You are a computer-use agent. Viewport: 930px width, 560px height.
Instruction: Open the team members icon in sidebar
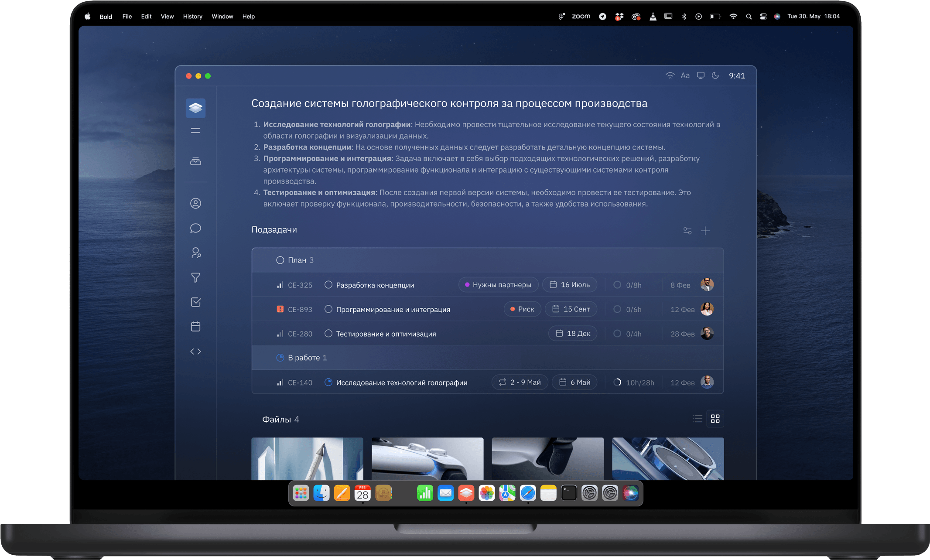[195, 253]
